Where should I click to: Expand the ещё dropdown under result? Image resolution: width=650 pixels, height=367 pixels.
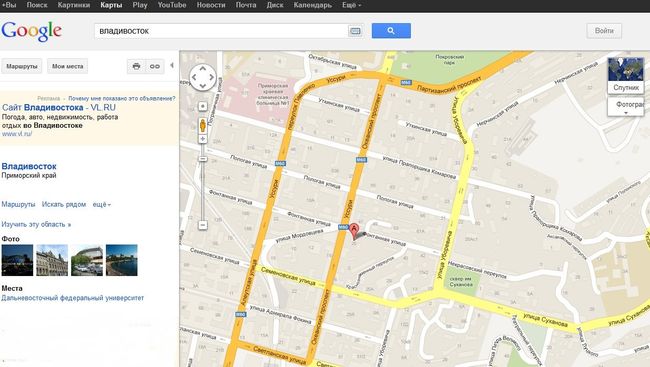pos(102,204)
